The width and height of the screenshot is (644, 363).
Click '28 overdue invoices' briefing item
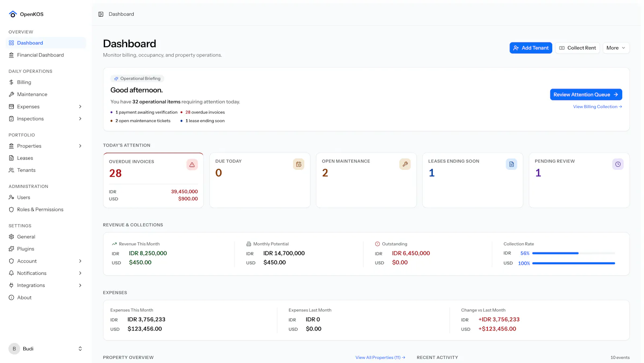205,112
